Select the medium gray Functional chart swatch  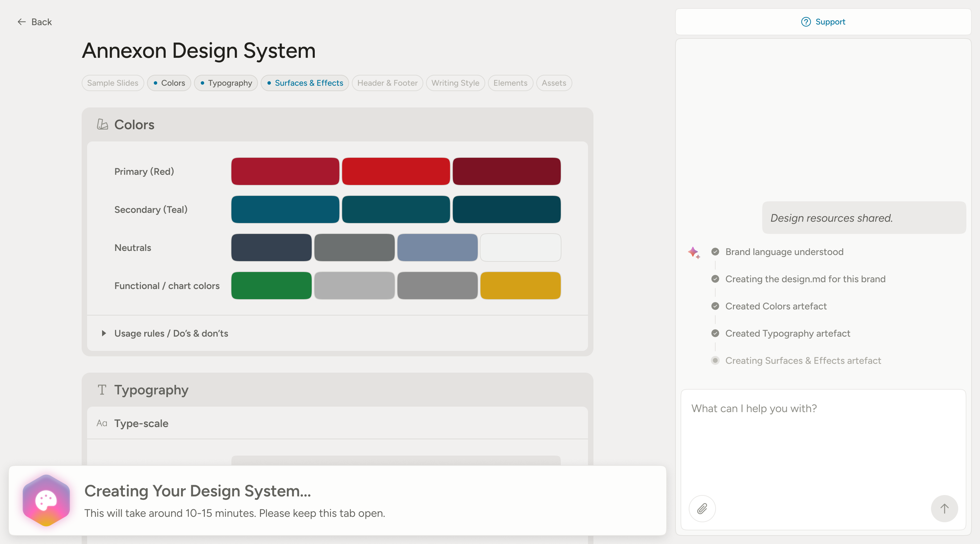click(x=438, y=286)
